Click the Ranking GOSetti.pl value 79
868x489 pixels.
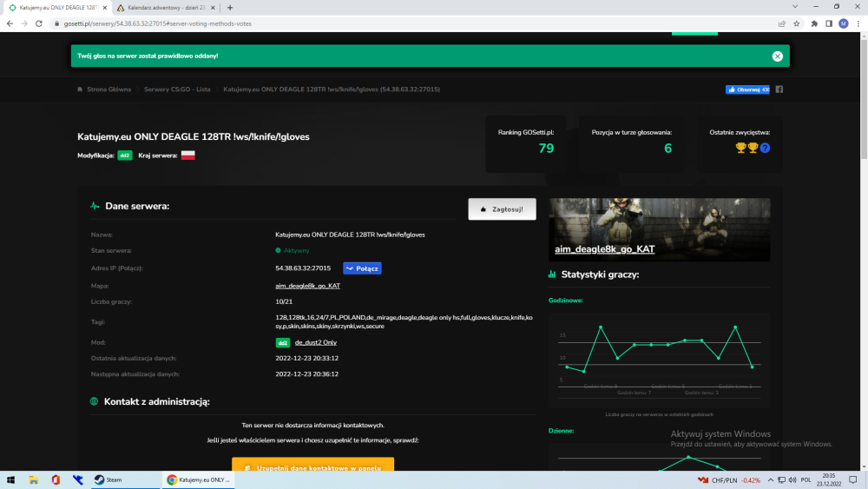pyautogui.click(x=546, y=149)
